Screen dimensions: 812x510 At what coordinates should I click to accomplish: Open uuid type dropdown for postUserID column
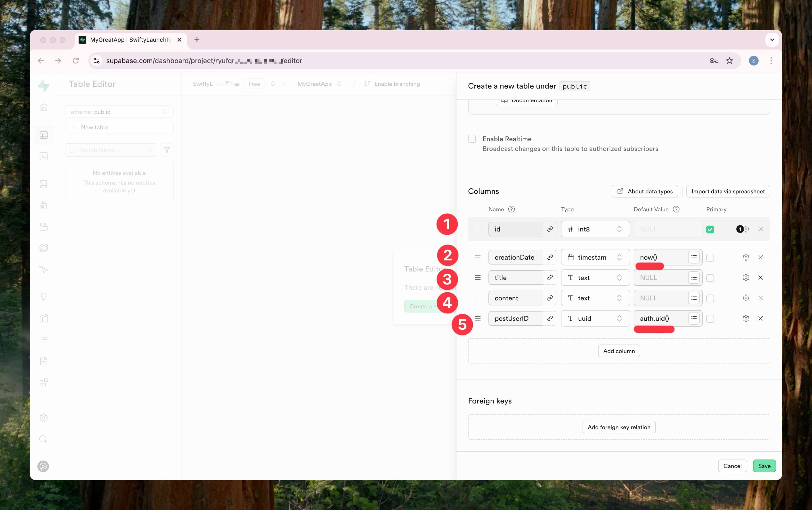click(x=595, y=318)
